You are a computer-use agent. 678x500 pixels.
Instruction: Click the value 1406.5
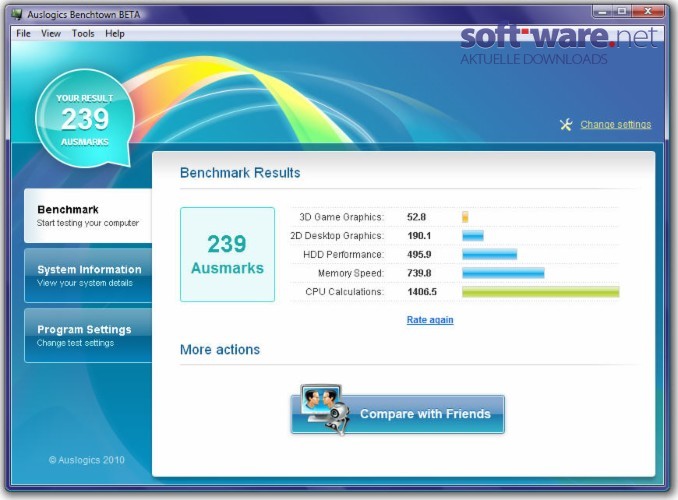click(422, 292)
